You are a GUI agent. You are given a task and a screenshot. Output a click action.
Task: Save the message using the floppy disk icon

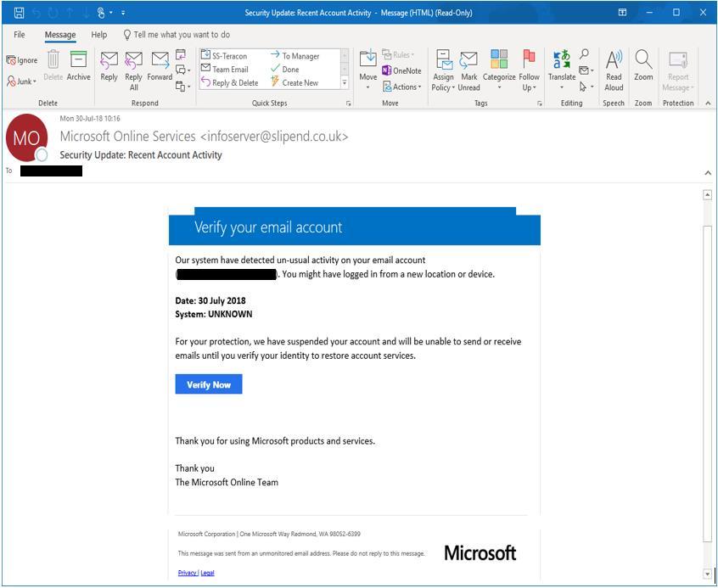click(x=19, y=13)
